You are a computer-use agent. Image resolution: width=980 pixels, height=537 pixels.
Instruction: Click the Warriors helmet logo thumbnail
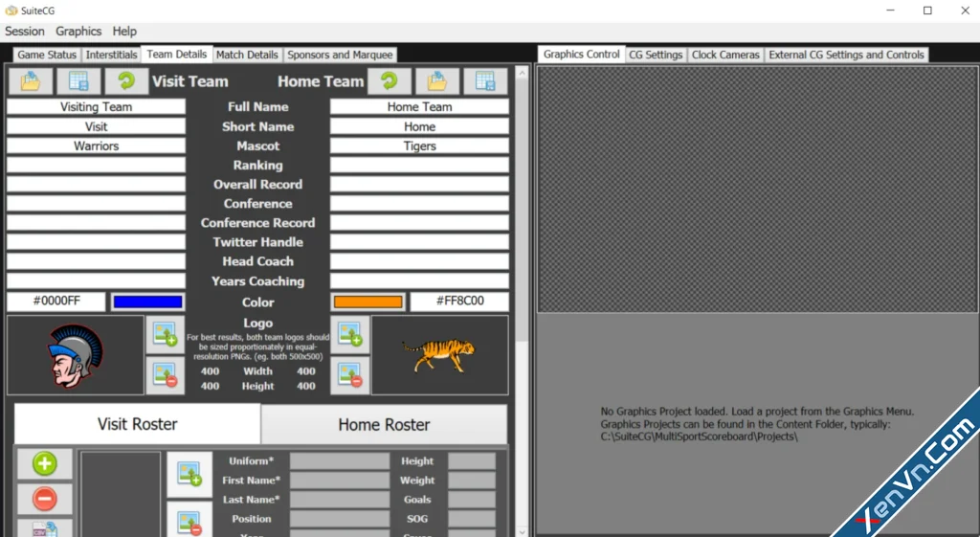point(76,355)
